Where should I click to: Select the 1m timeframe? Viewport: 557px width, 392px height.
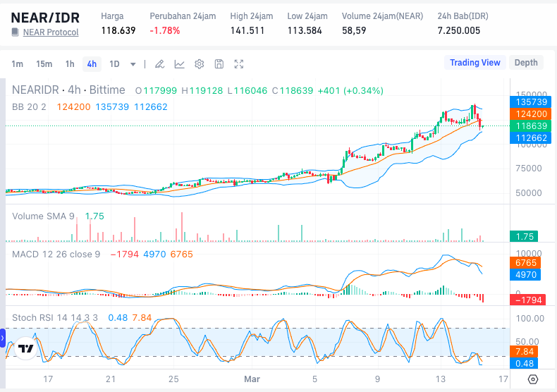17,64
